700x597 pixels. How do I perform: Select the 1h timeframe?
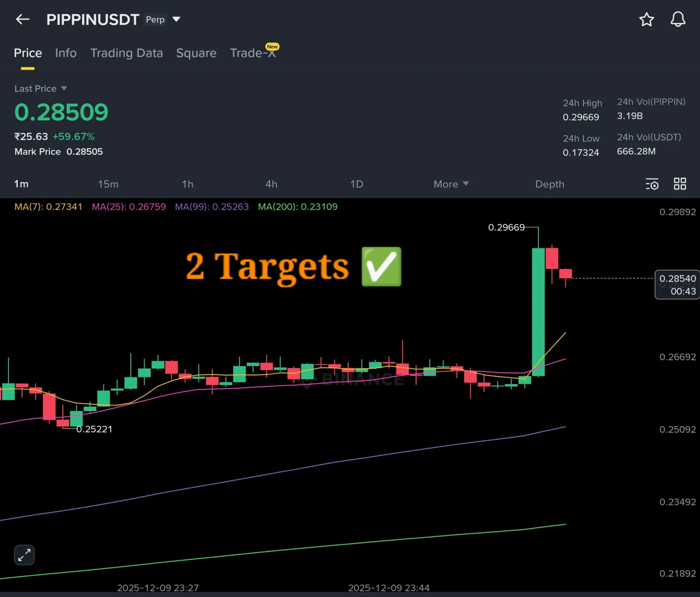tap(188, 184)
